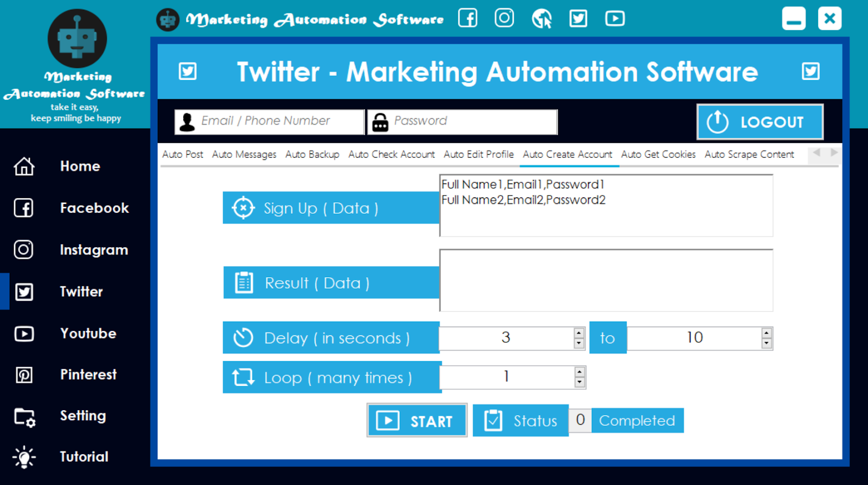Click the timer icon on Delay label
Screen dimensions: 868x485
[x=243, y=337]
